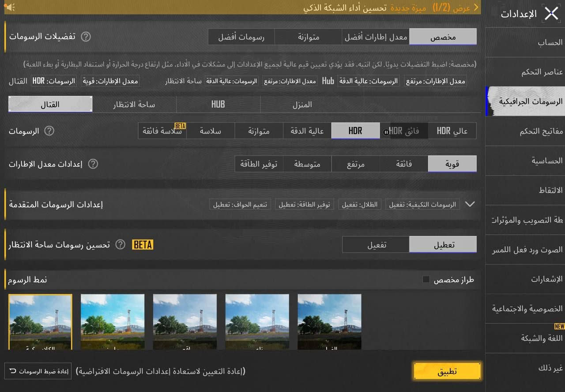
Task: Click the arrow beside عرض in the banner
Action: click(476, 7)
